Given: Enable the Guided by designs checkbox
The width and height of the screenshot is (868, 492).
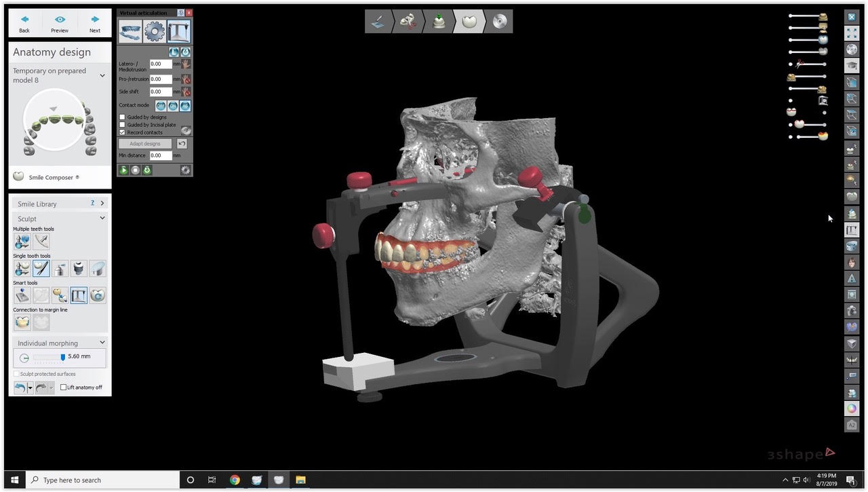Looking at the screenshot, I should (x=123, y=117).
